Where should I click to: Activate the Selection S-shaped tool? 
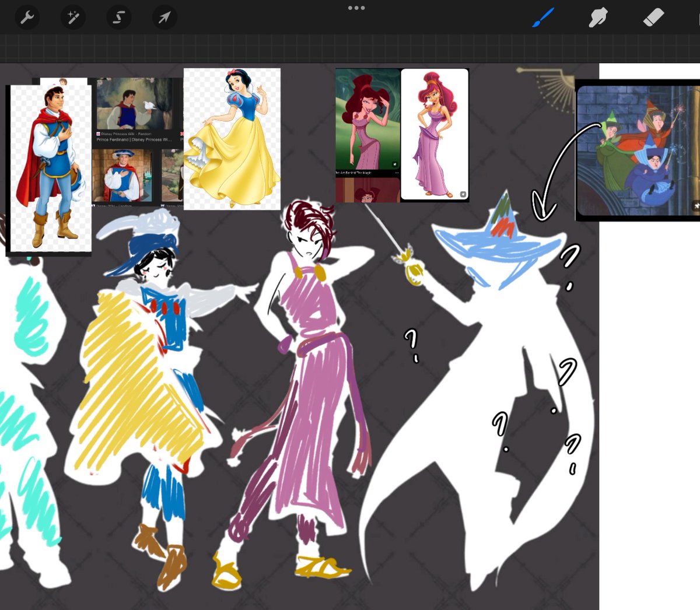pos(118,18)
